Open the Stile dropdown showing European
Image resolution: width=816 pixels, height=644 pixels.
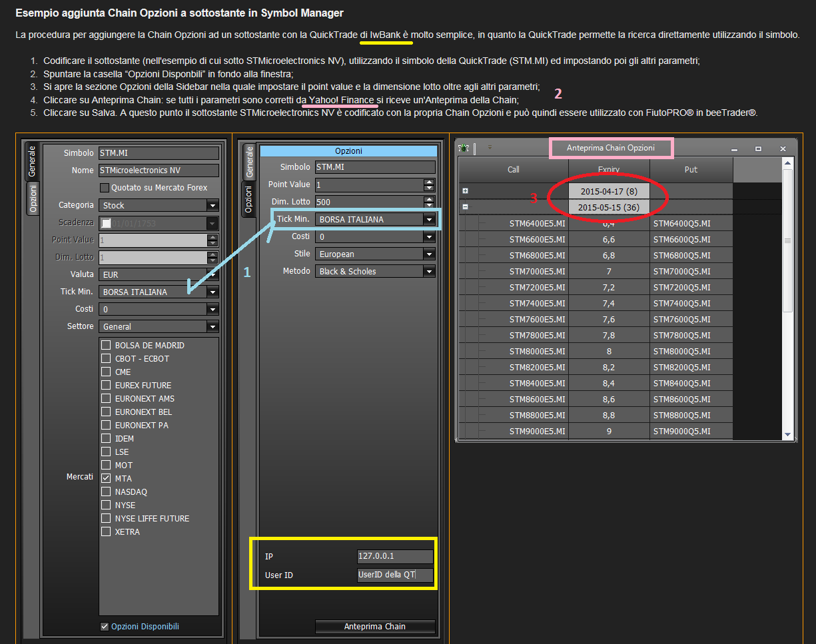(x=375, y=254)
